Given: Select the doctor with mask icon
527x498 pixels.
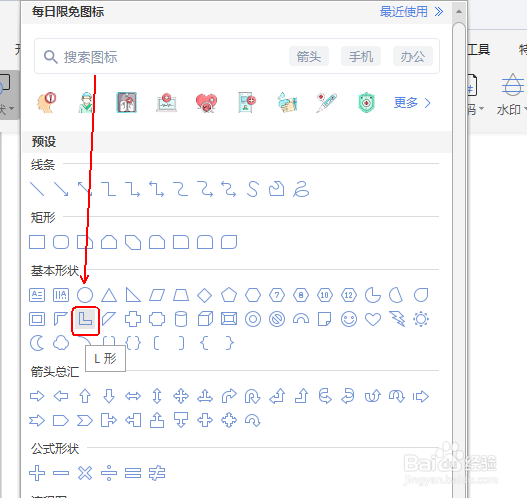Looking at the screenshot, I should click(86, 102).
